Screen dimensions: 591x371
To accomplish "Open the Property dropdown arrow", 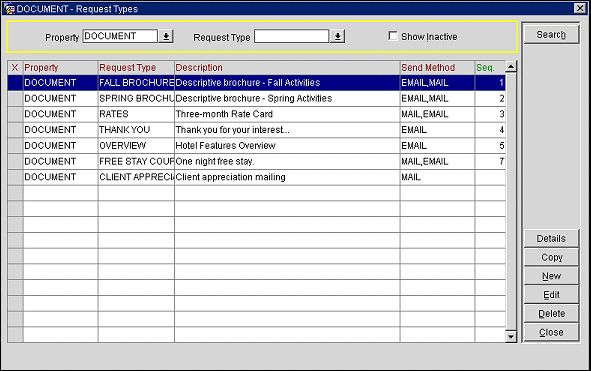I will 166,36.
